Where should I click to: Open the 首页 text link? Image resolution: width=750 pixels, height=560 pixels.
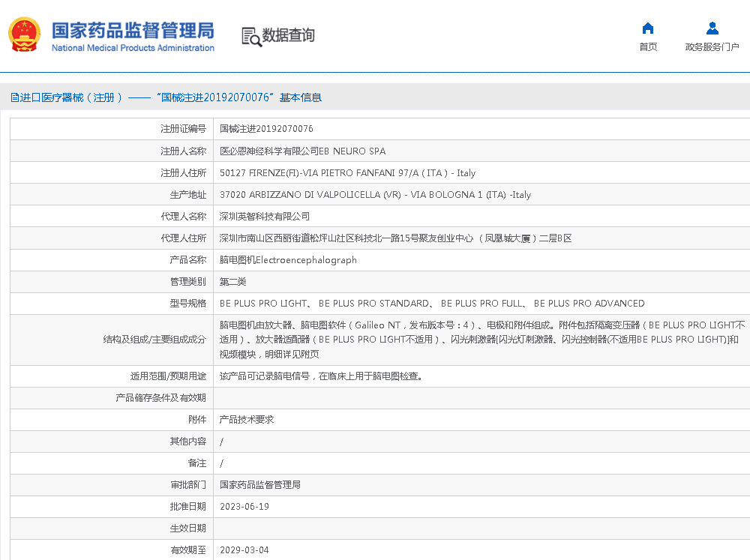(648, 47)
